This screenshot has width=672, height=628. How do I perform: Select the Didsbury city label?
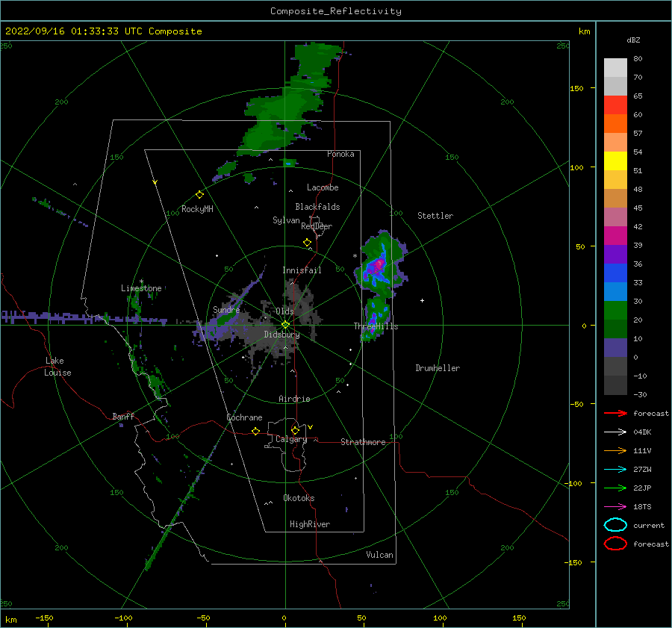(x=281, y=335)
